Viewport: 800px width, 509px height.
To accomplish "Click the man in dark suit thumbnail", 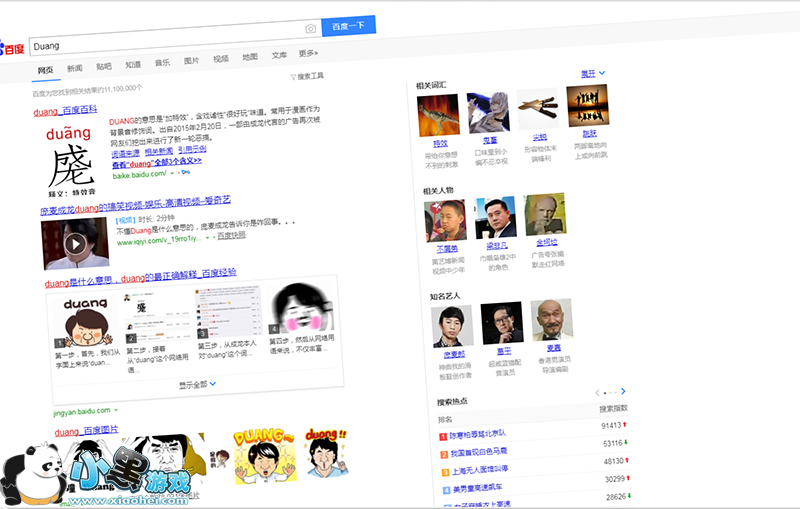I will pyautogui.click(x=495, y=217).
